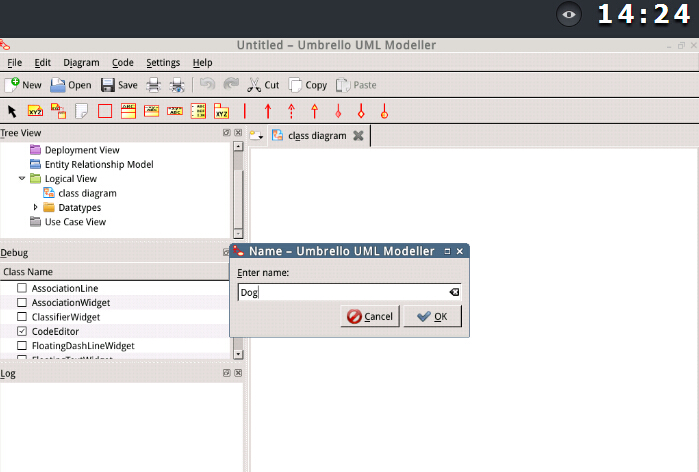Float the Log panel

click(x=226, y=373)
